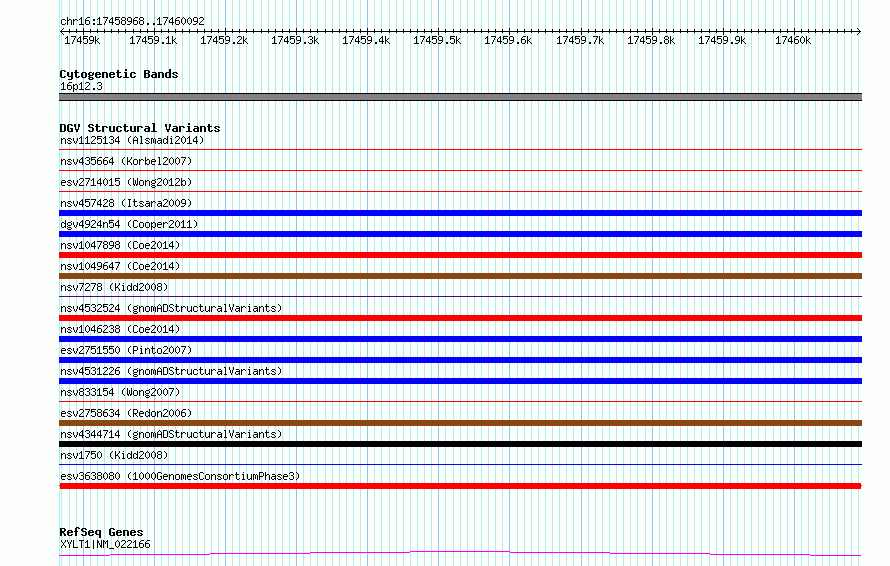The image size is (890, 566).
Task: Click the gray 16p12.3 cytogenetic band bar
Action: coord(460,97)
